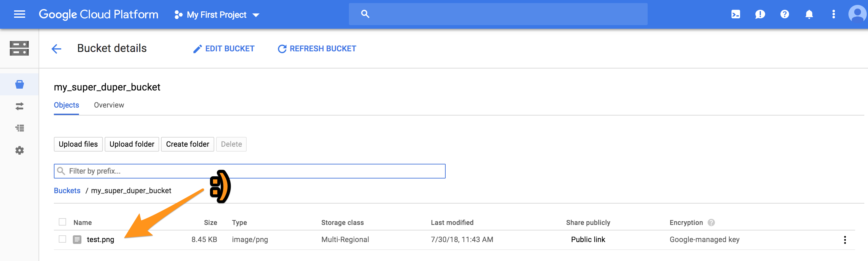Open the Transfer sidebar icon
Viewport: 868px width, 261px height.
click(20, 106)
